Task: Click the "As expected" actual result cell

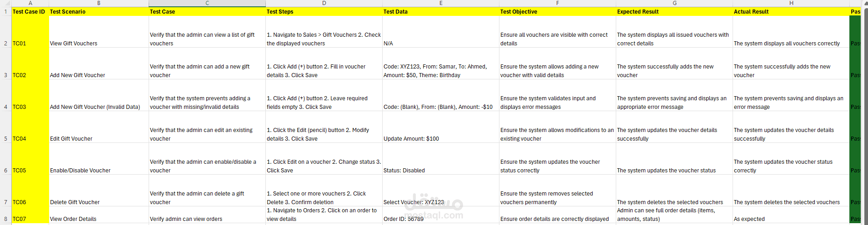Action: 791,219
